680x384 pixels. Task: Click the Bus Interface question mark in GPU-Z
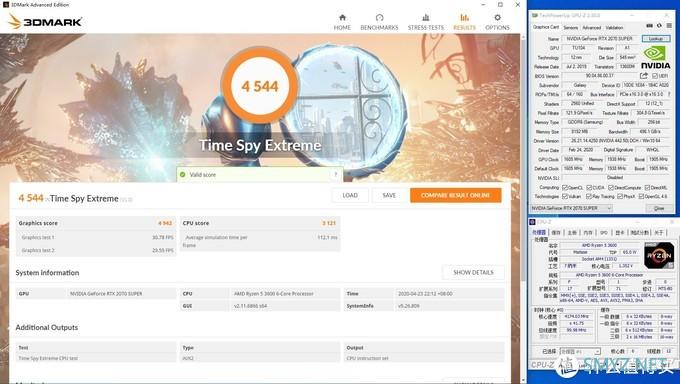pos(668,94)
